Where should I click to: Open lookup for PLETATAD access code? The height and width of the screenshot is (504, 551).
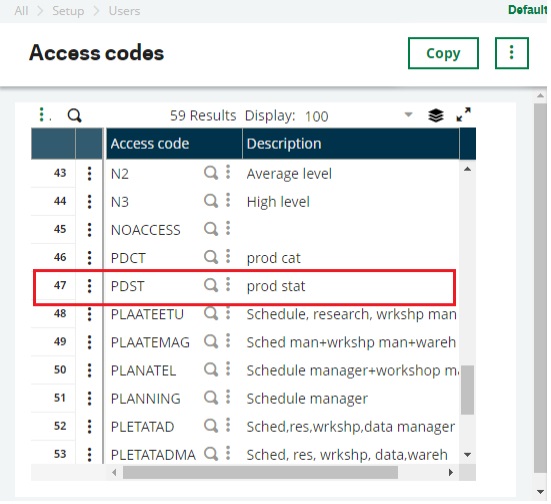click(x=210, y=426)
